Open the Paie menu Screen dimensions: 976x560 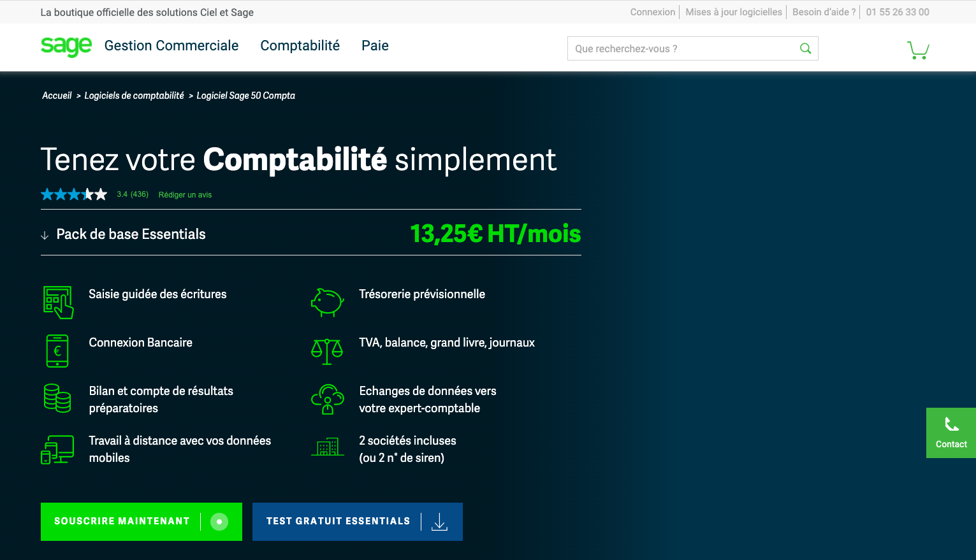click(375, 45)
